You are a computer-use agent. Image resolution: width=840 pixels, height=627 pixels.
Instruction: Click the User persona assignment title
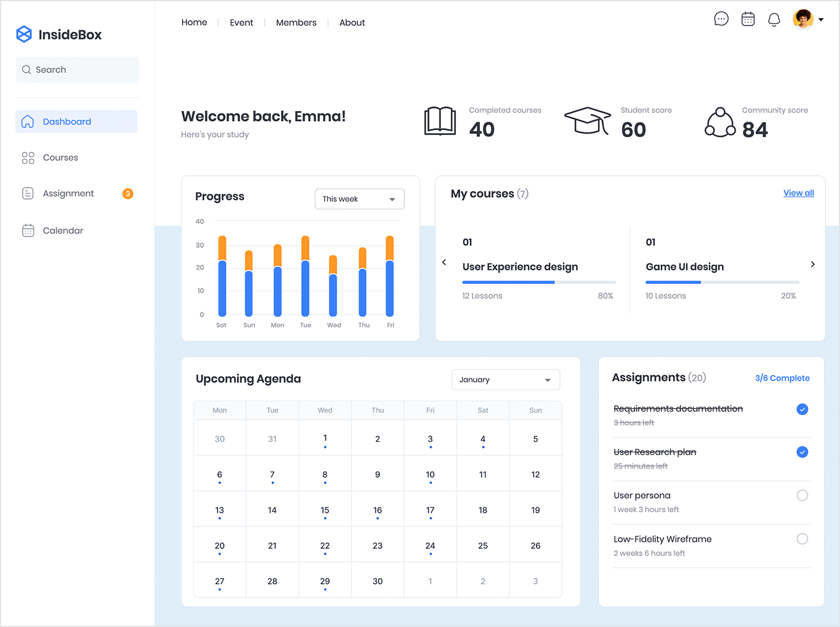pos(642,495)
